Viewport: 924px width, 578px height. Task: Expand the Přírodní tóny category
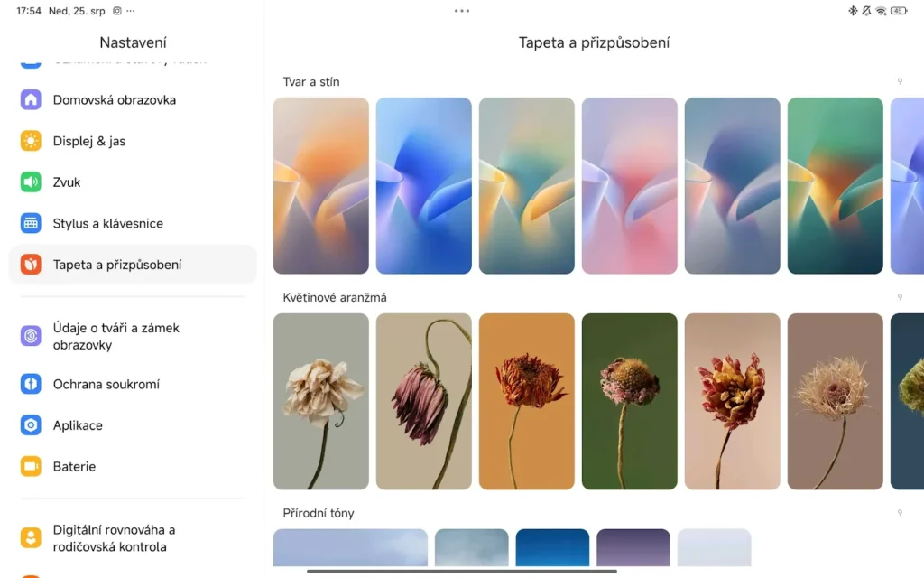[x=899, y=513]
